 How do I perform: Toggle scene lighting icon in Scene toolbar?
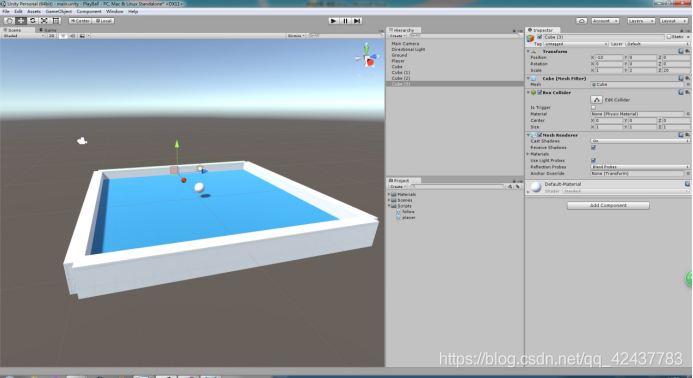pyautogui.click(x=63, y=36)
